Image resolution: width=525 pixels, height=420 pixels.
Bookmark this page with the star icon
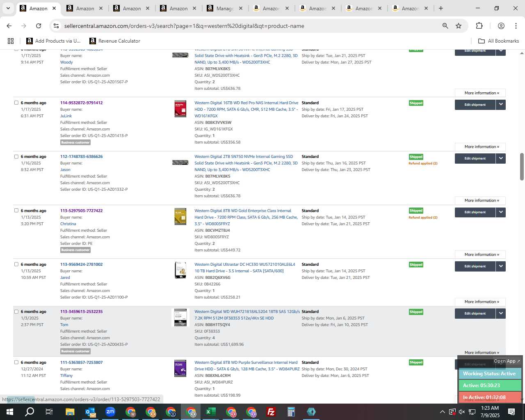[459, 26]
